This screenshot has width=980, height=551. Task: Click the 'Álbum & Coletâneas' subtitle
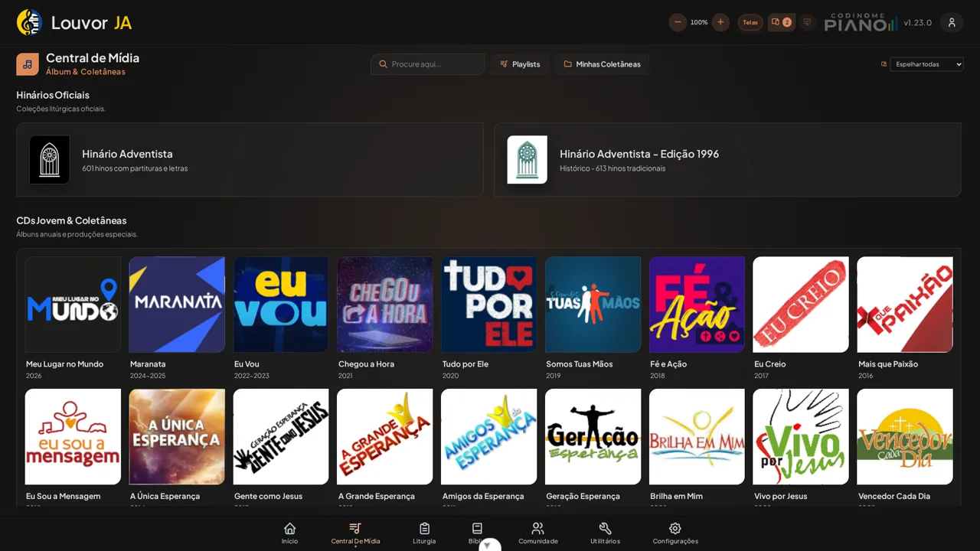click(86, 72)
